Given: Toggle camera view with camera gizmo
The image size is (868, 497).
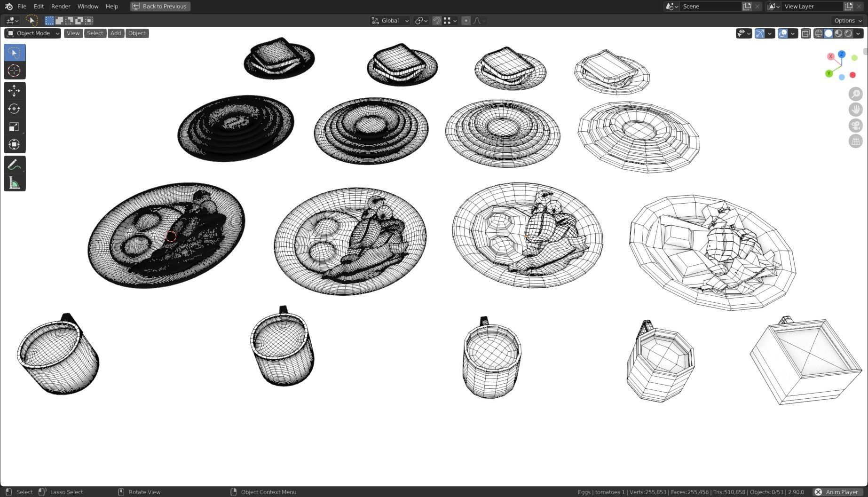Looking at the screenshot, I should pos(856,126).
